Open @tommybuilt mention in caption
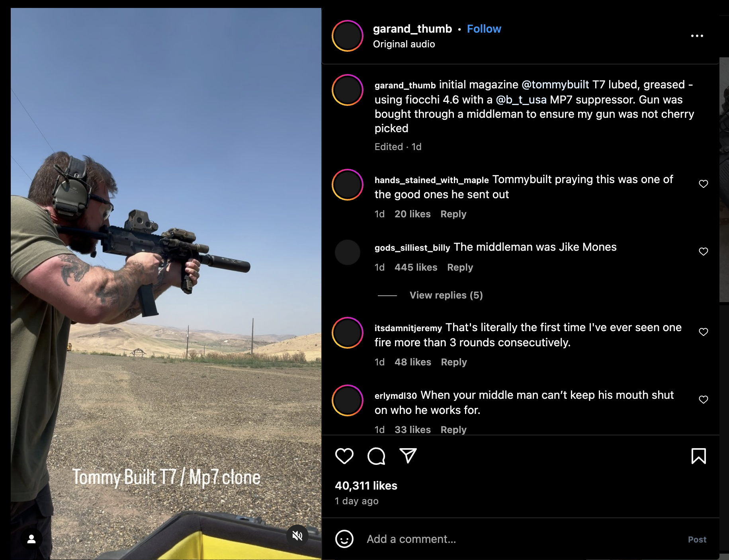Viewport: 729px width, 560px height. [x=555, y=85]
